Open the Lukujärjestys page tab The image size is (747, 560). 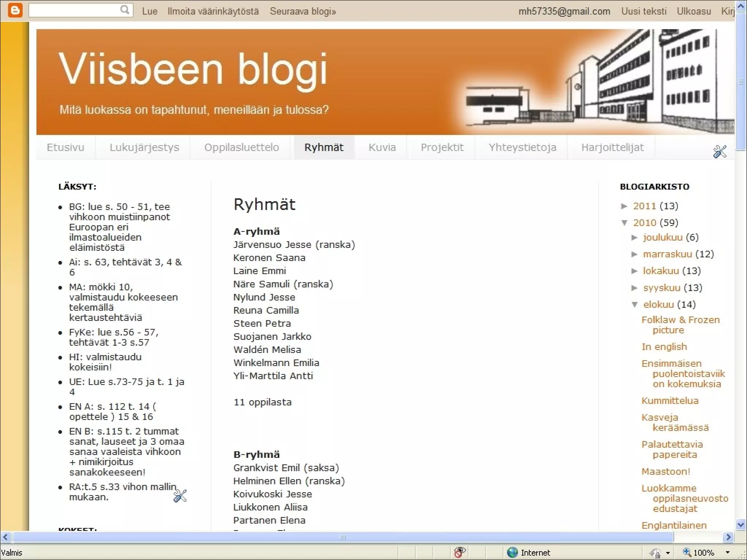click(x=144, y=147)
